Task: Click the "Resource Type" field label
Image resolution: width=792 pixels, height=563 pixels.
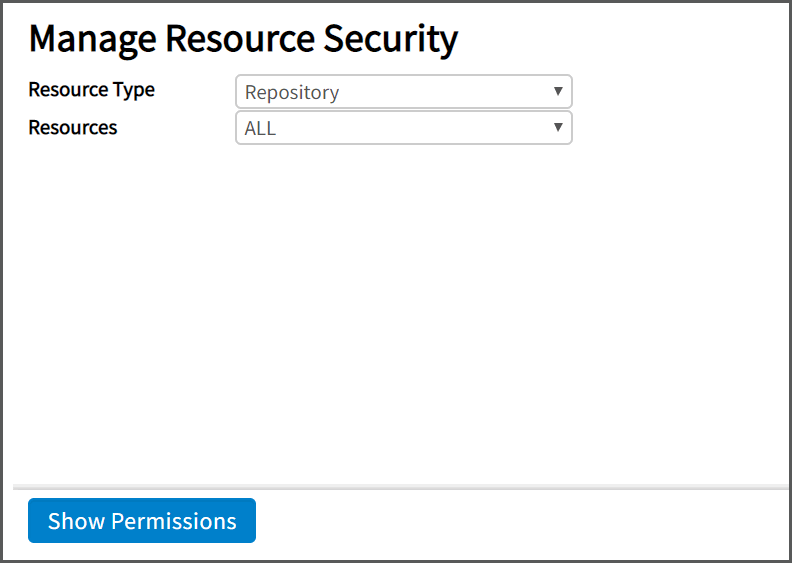Action: tap(91, 90)
